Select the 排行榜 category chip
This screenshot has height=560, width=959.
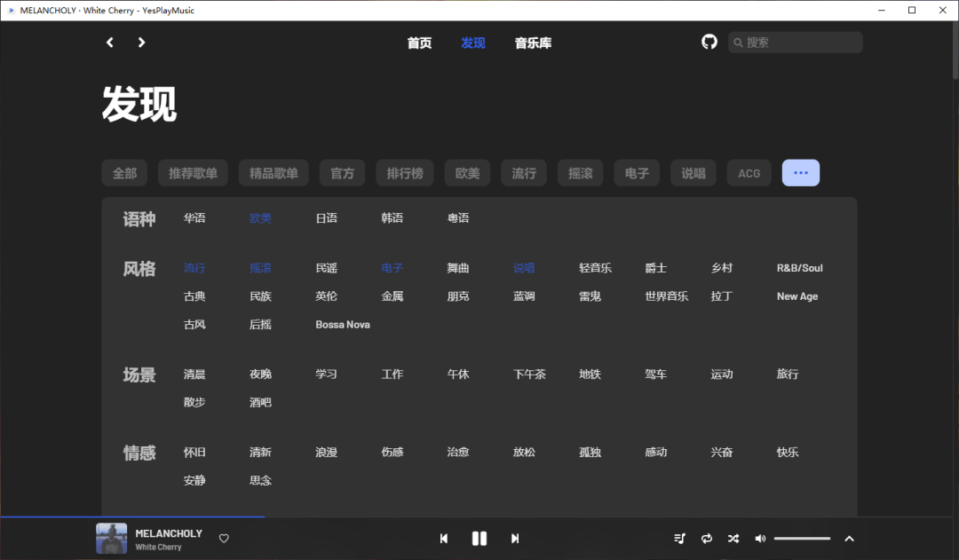coord(404,173)
